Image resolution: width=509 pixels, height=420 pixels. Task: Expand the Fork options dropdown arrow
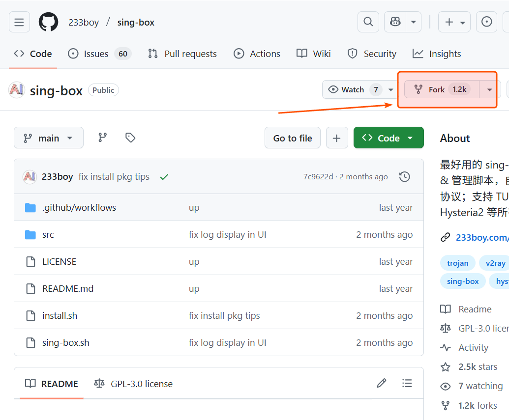489,89
